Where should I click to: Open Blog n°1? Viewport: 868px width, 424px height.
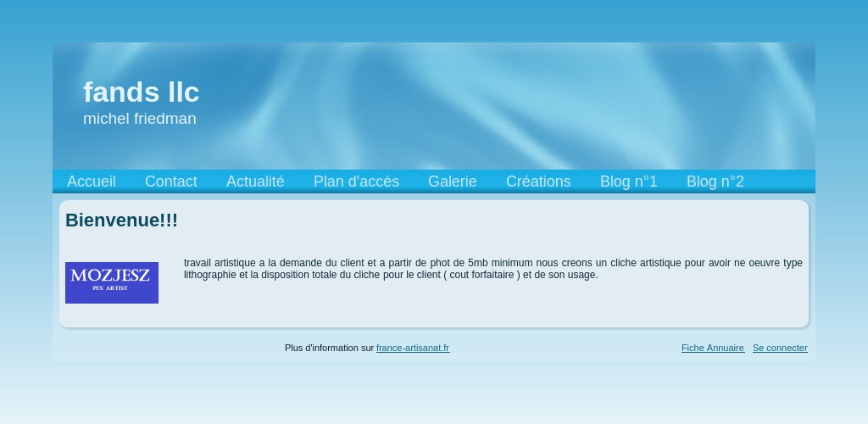click(629, 181)
